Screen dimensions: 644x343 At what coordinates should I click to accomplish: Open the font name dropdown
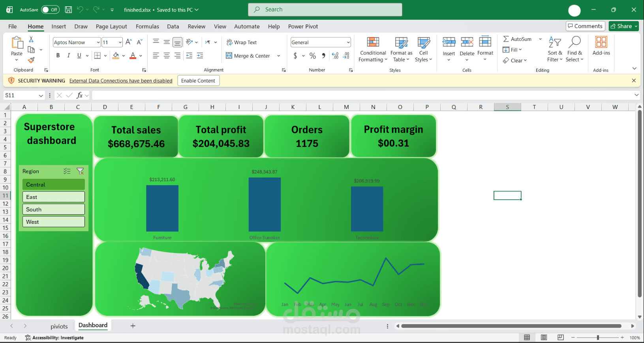(98, 42)
